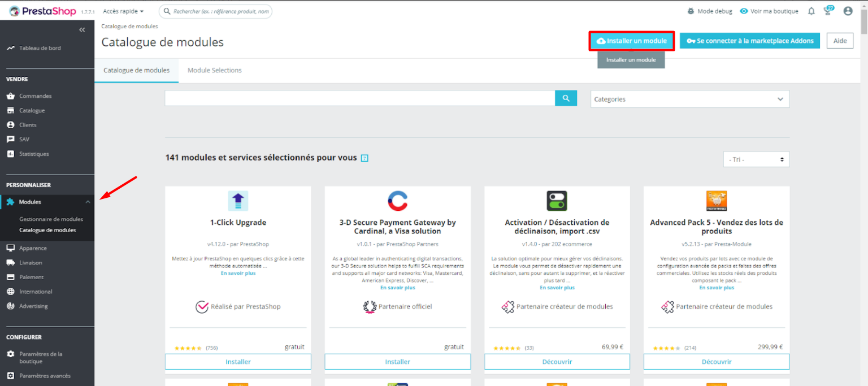Click En savoir plus under 1-Click Upgrade
The image size is (868, 386).
pos(238,274)
